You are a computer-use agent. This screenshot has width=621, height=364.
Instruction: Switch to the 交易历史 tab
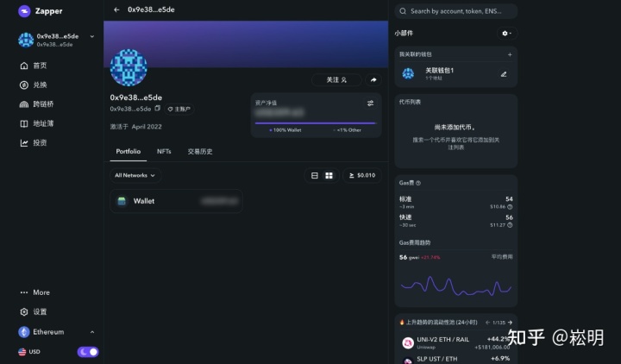[x=200, y=151]
